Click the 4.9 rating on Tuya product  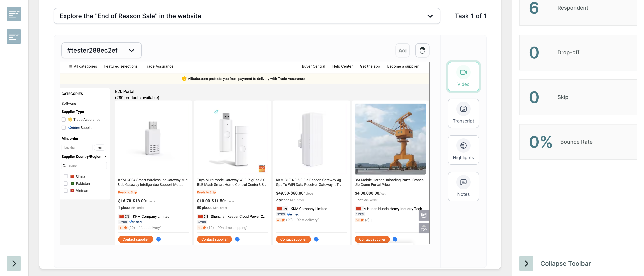[202, 228]
